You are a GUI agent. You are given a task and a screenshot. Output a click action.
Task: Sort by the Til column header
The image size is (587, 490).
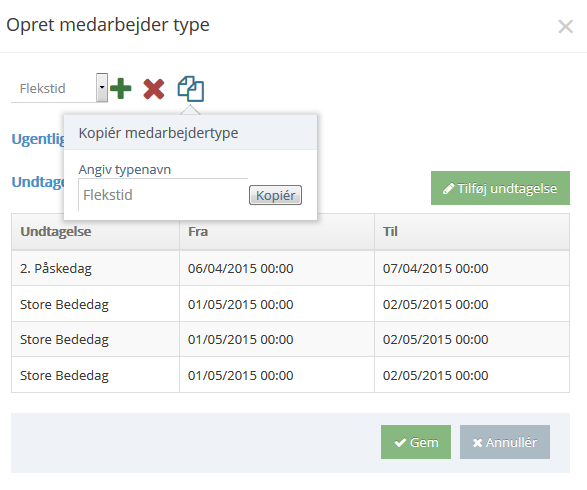pyautogui.click(x=472, y=232)
